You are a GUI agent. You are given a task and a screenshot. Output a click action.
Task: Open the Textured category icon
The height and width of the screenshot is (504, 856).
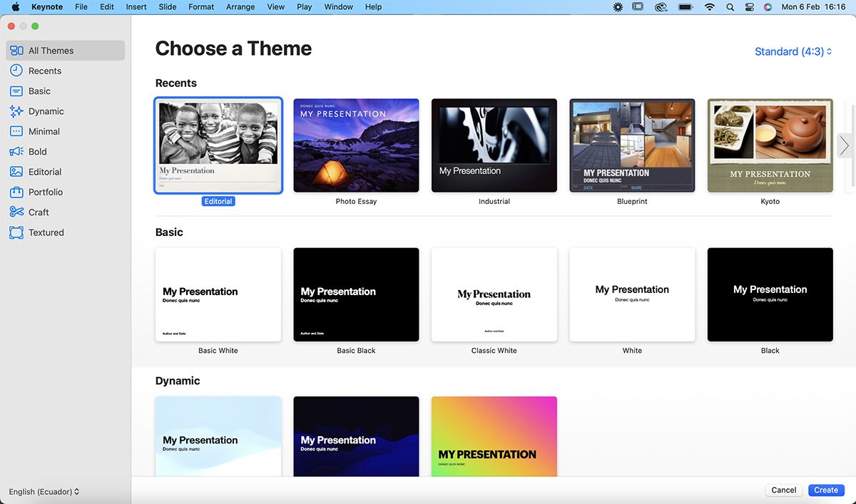16,232
